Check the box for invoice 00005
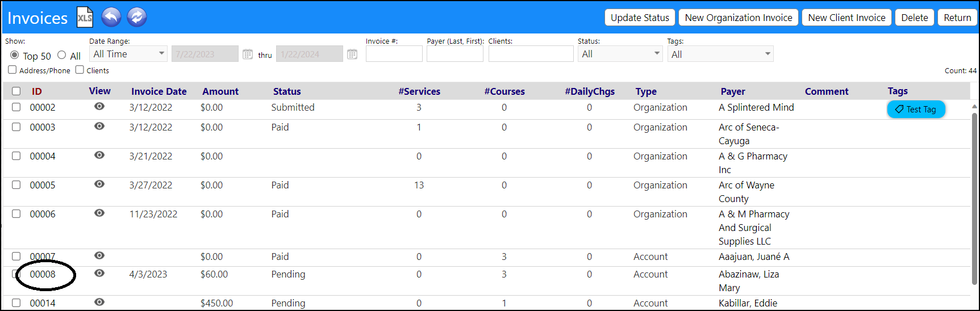The height and width of the screenshot is (311, 980). [16, 185]
